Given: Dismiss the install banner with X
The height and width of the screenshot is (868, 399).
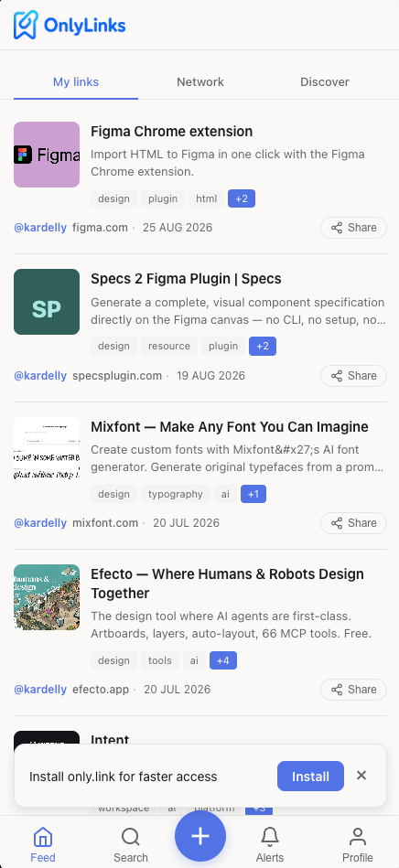Looking at the screenshot, I should (x=361, y=776).
